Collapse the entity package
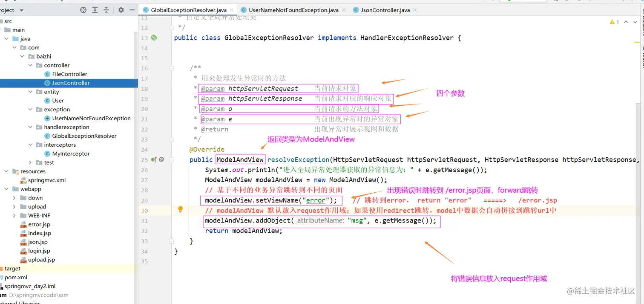 pyautogui.click(x=30, y=92)
